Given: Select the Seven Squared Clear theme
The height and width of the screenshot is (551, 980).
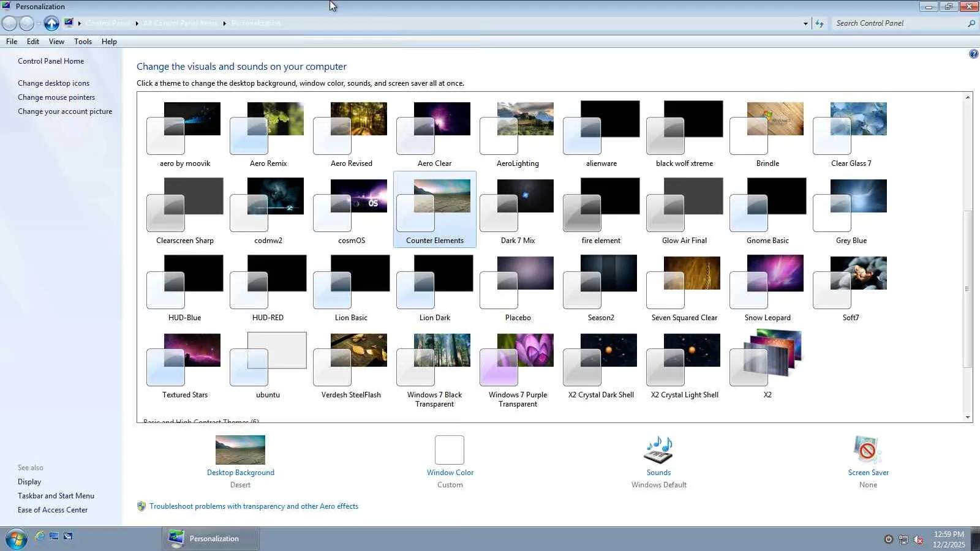Looking at the screenshot, I should click(685, 288).
